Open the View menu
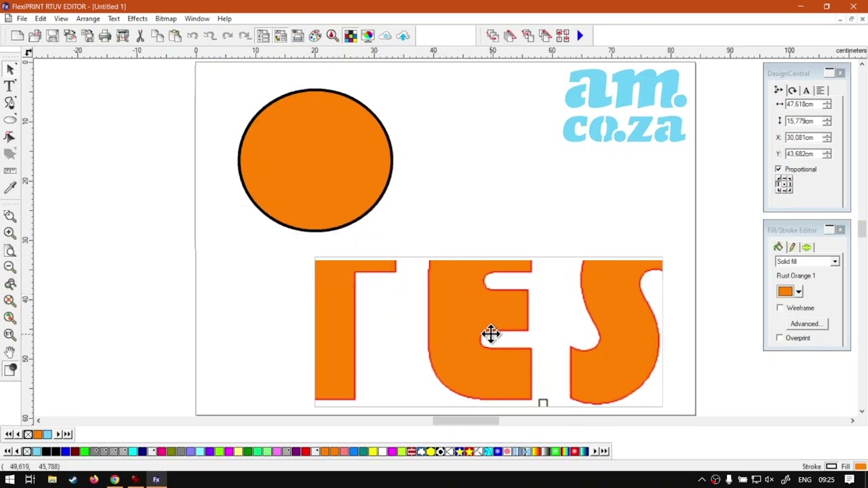868x488 pixels. tap(61, 18)
